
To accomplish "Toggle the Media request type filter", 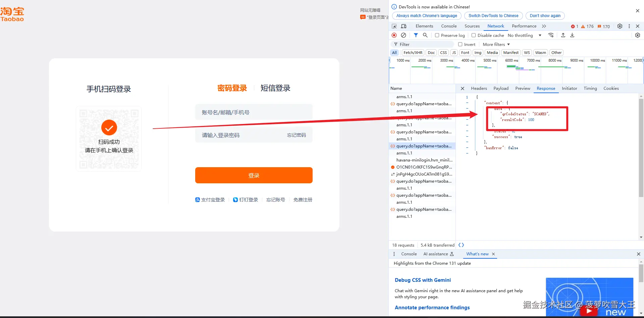I will pyautogui.click(x=492, y=53).
